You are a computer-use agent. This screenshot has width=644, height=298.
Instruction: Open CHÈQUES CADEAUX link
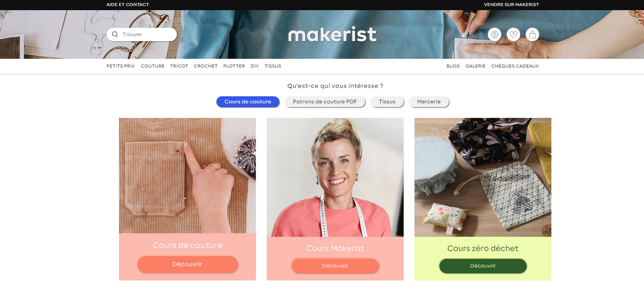(x=515, y=66)
